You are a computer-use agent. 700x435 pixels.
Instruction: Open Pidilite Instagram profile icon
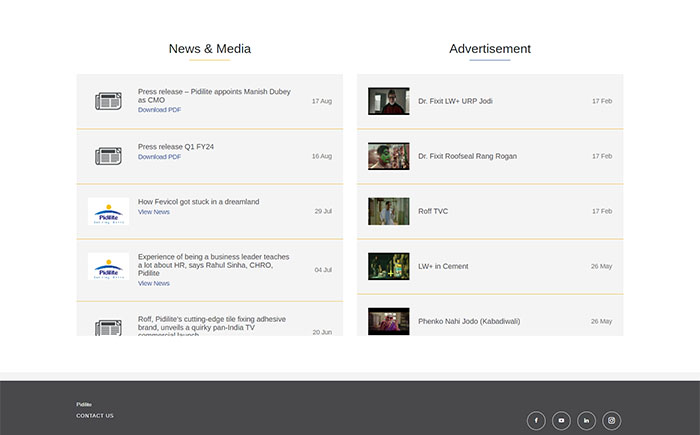[x=612, y=420]
